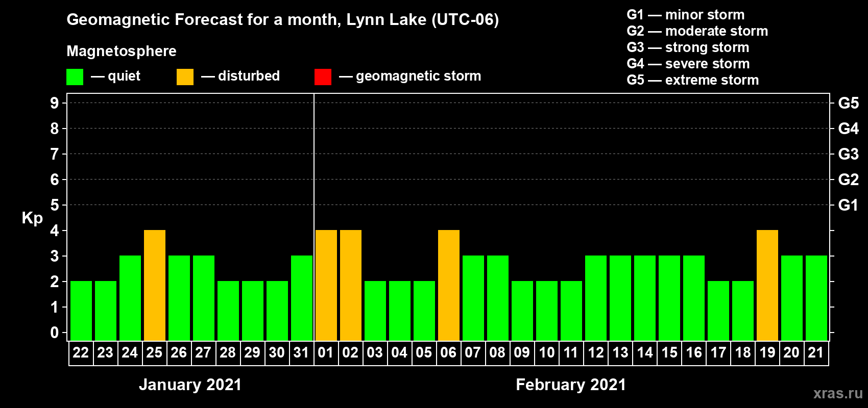Select the January 24 green bar

pos(130,298)
